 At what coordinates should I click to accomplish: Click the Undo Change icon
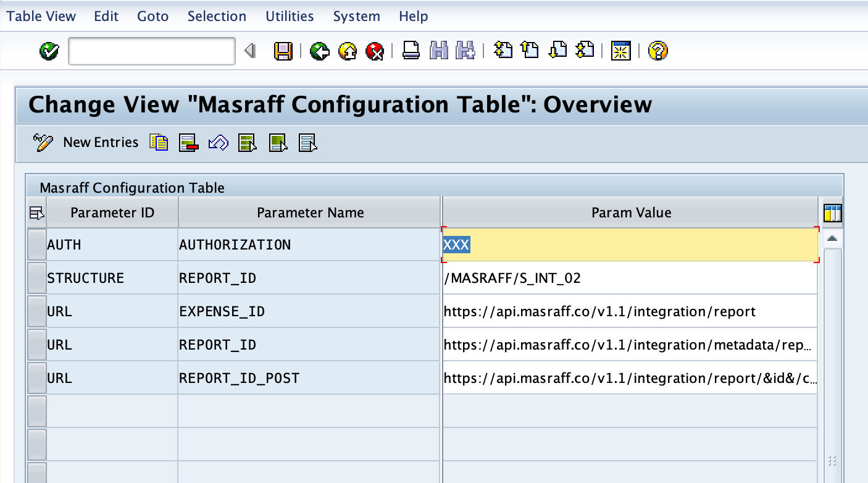[219, 143]
